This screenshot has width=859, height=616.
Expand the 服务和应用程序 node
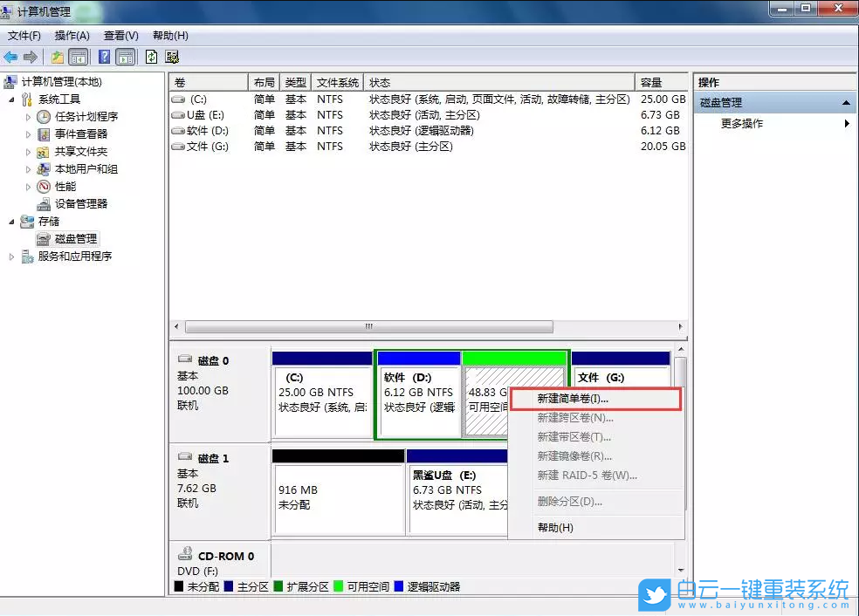point(11,257)
